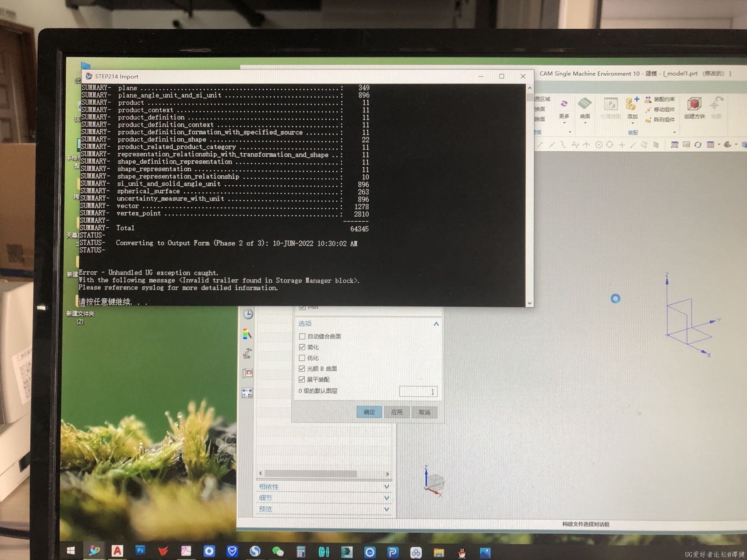The height and width of the screenshot is (560, 747).
Task: Click the rotate view icon in NX toolbar
Action: (x=698, y=144)
